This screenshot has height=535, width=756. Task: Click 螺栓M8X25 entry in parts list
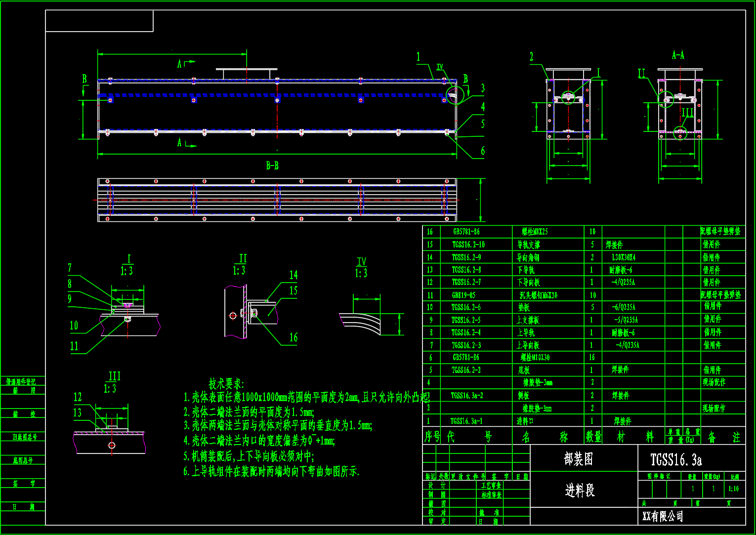(x=535, y=232)
